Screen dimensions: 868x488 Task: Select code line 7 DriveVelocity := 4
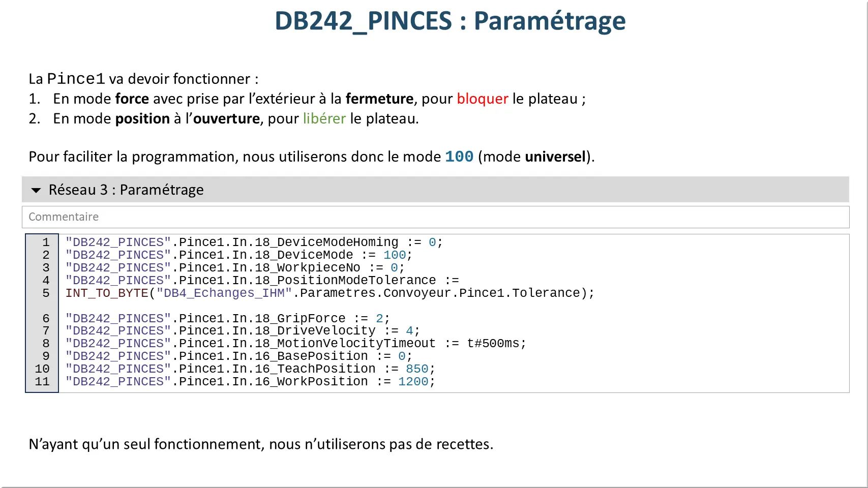(243, 331)
